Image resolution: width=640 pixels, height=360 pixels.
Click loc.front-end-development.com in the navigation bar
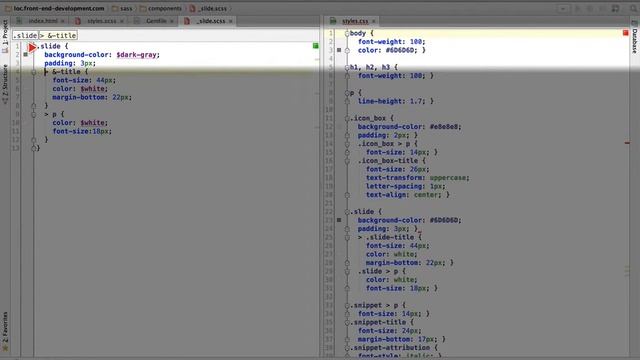point(55,8)
